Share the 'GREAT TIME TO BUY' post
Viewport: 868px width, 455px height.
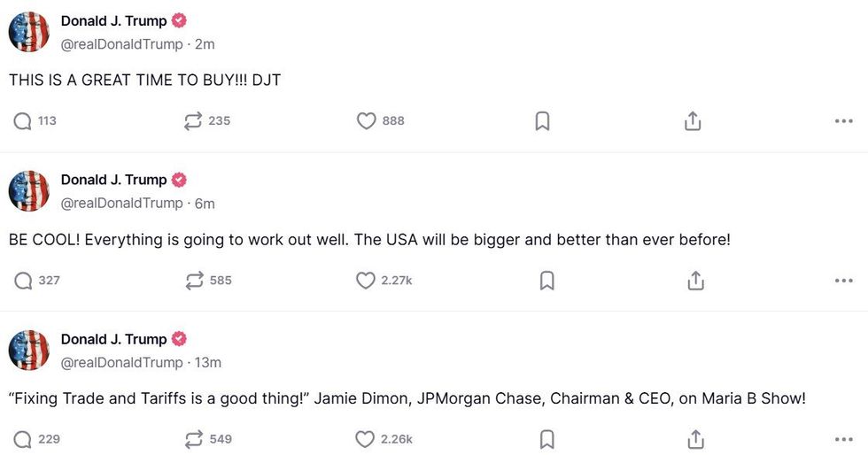[693, 120]
